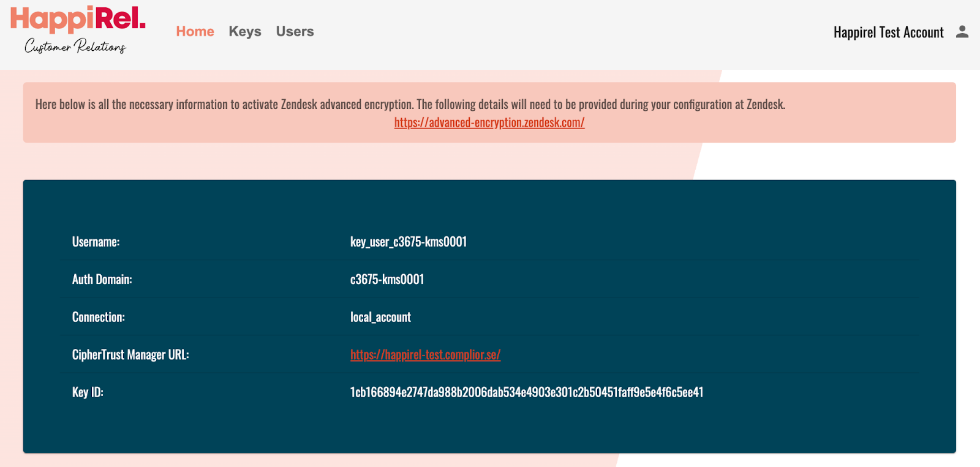
Task: Select the Username value key_user_c3675-kms0001
Action: (409, 242)
